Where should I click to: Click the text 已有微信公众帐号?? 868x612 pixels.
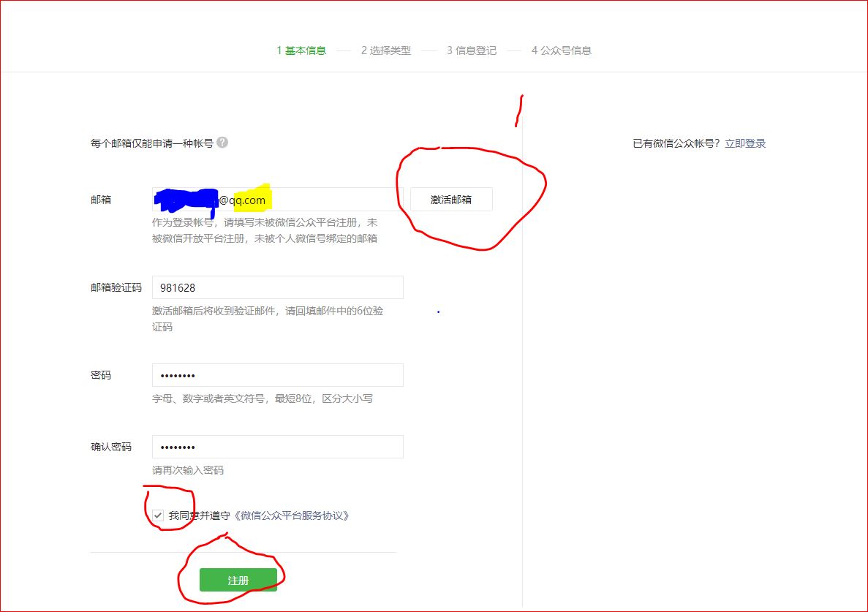[x=676, y=143]
